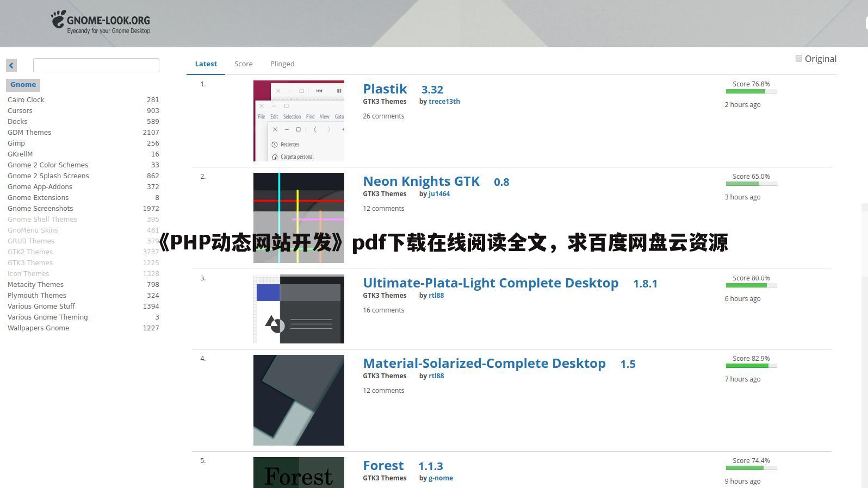Open the Neon Knights GTK thumbnail
Screen dimensions: 868x488
click(299, 218)
